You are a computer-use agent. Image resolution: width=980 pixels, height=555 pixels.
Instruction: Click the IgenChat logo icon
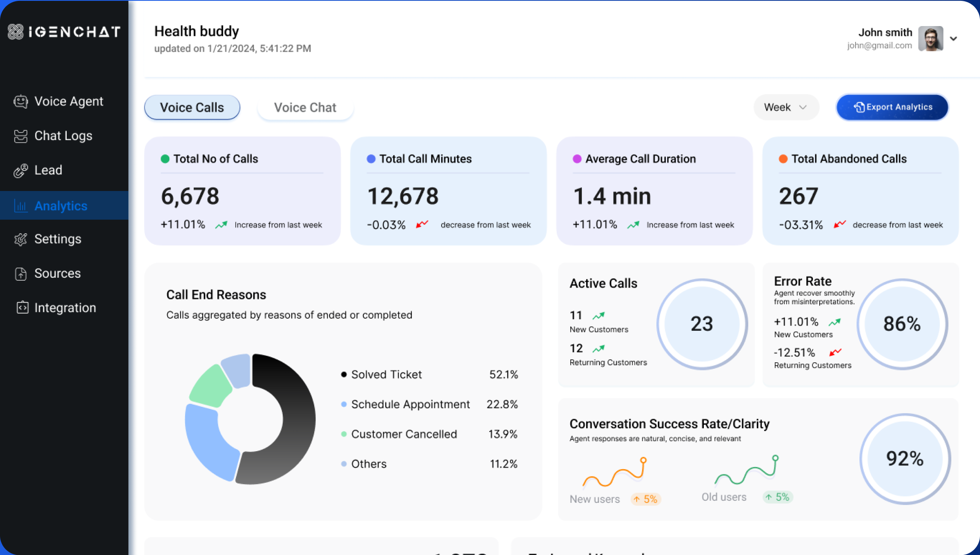(x=16, y=32)
